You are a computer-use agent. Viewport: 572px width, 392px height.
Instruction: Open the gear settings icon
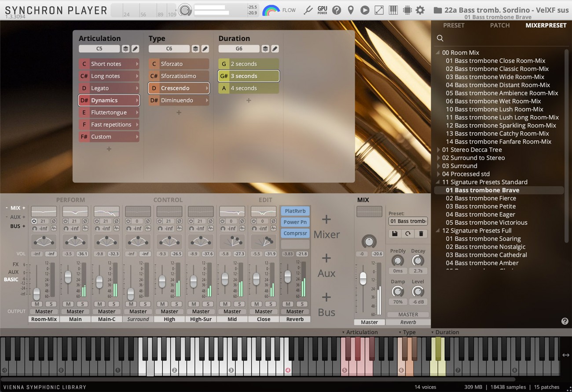[x=420, y=10]
